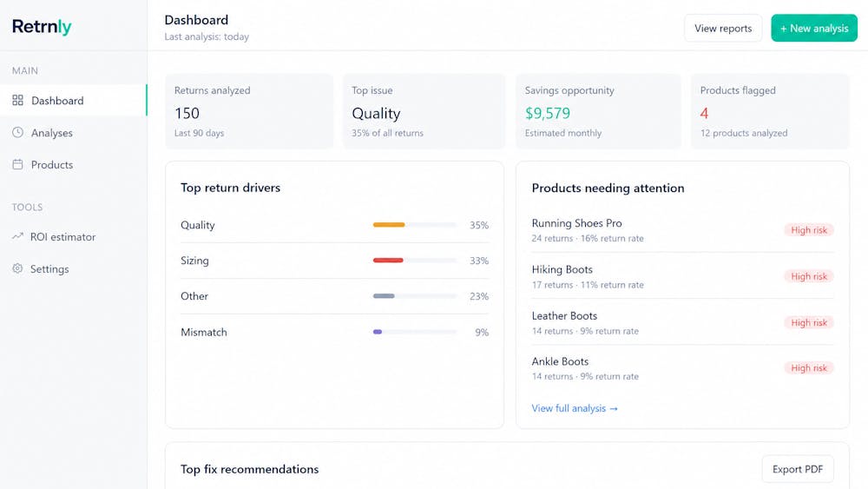The width and height of the screenshot is (868, 489).
Task: Click the Quality orange progress bar
Action: (x=389, y=225)
